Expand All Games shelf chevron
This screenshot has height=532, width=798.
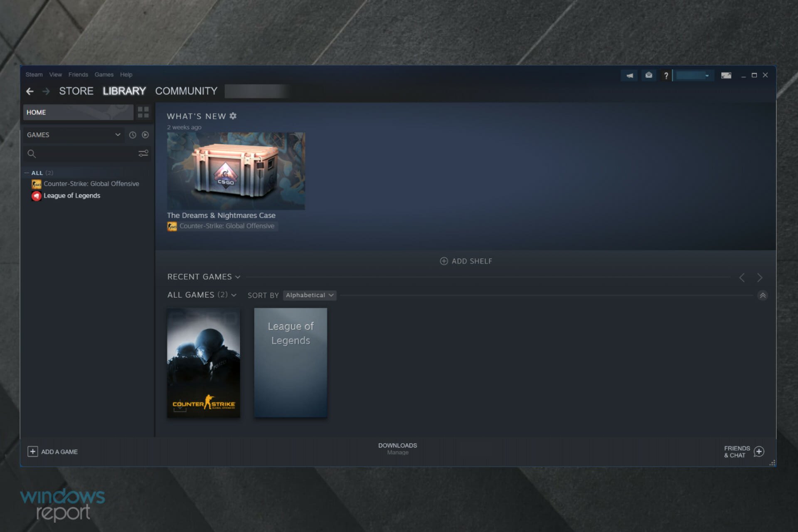click(x=234, y=295)
